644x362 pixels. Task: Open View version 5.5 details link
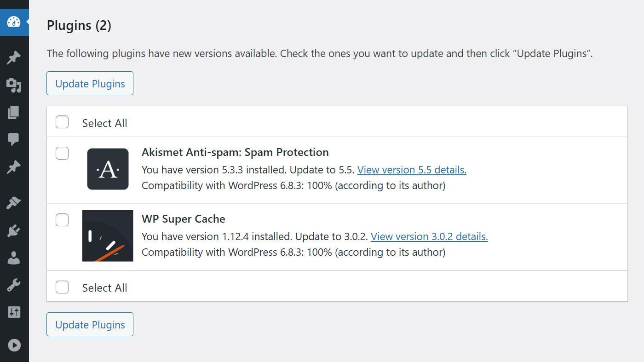tap(412, 170)
